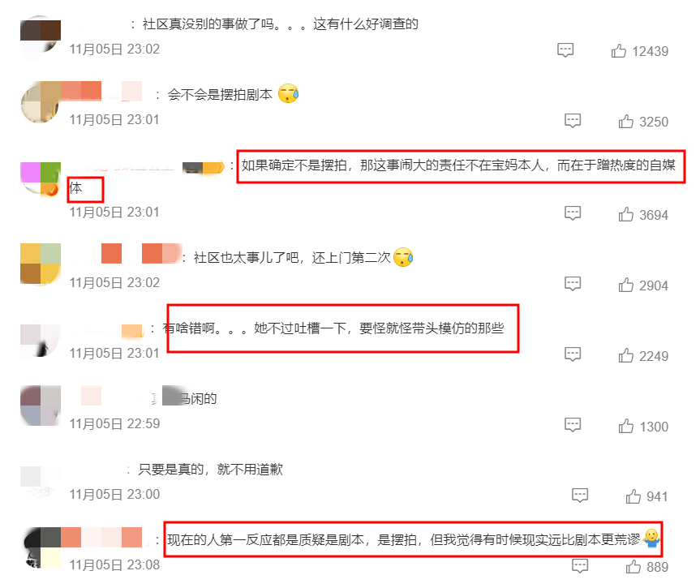
Task: Reply to the comment posted at 22:59
Action: (573, 425)
